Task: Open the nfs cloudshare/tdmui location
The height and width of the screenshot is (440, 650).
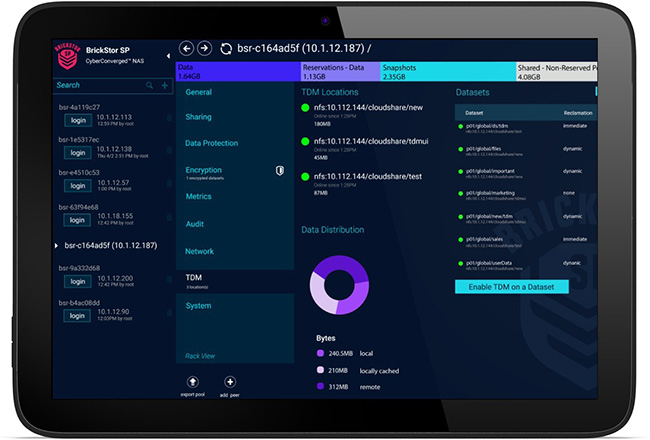Action: coord(370,144)
